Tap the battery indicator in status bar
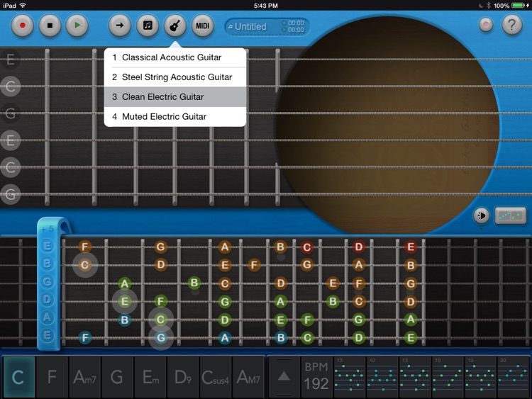This screenshot has width=532, height=399. tap(519, 6)
